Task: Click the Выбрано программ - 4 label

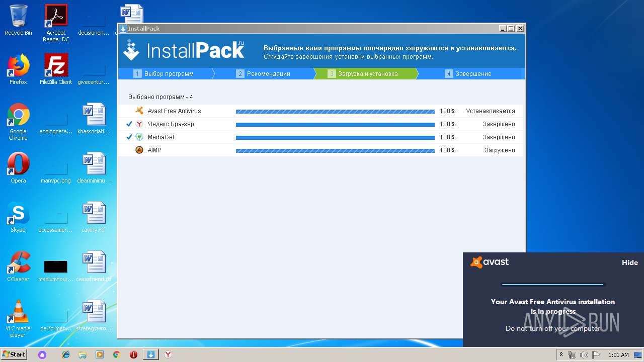Action: (x=160, y=97)
